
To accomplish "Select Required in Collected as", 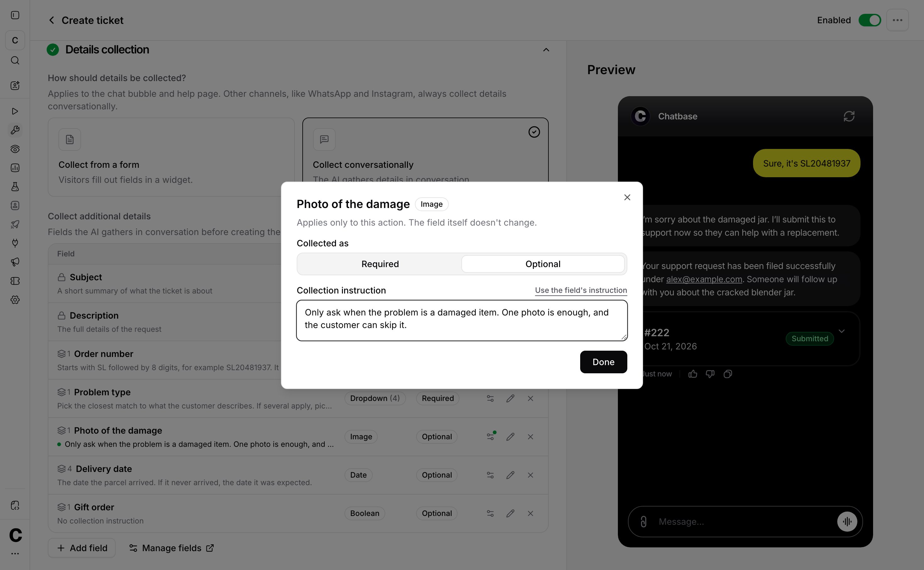I will [380, 264].
